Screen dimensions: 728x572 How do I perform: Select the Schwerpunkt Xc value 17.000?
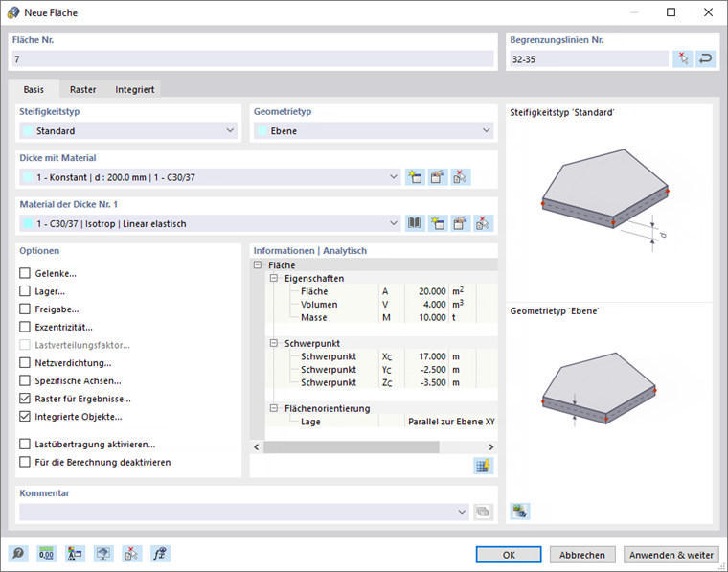point(432,356)
